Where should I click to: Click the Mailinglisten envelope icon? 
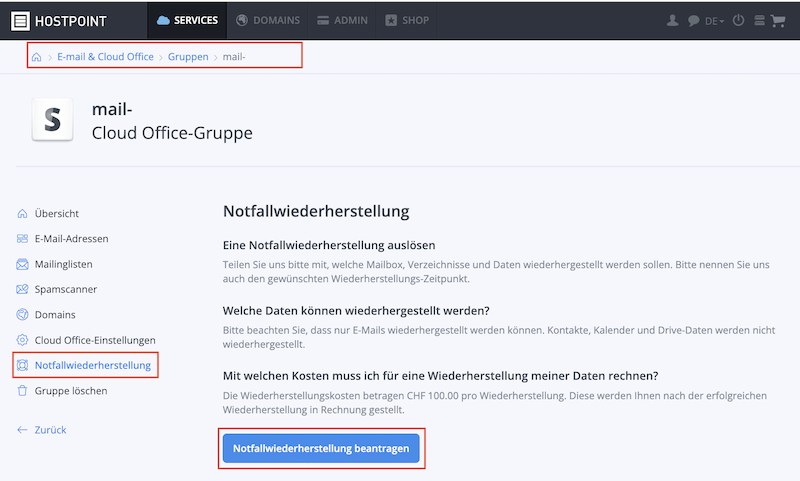point(22,264)
